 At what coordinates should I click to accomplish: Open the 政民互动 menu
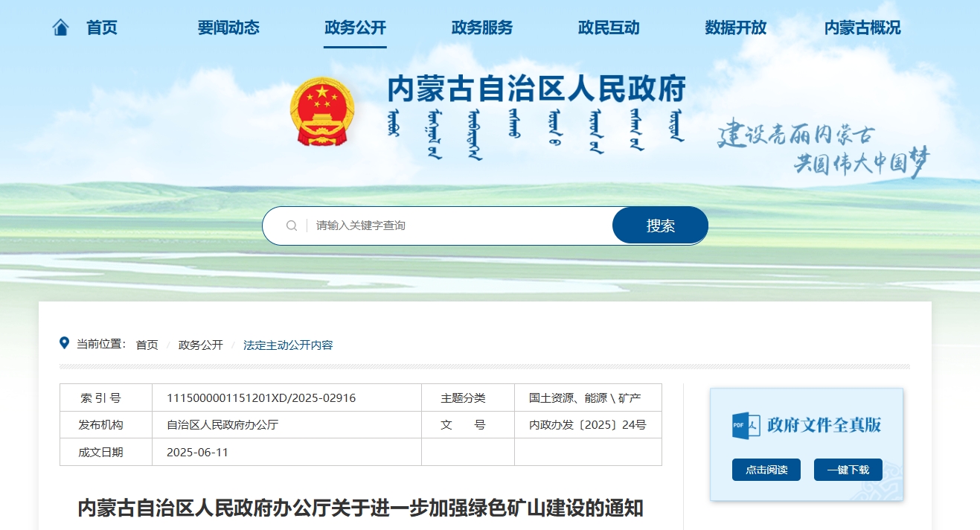point(609,28)
